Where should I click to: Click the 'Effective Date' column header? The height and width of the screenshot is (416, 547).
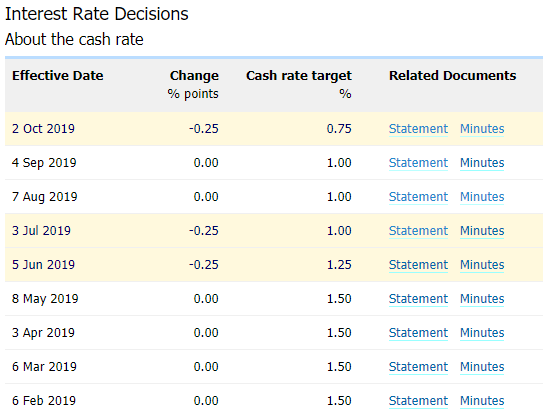[x=58, y=75]
